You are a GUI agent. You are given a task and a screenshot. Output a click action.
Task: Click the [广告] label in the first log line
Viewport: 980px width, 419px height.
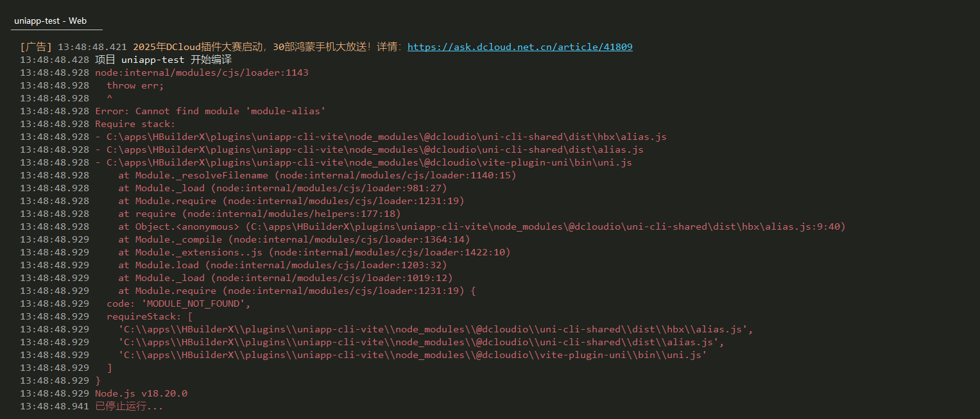click(x=36, y=47)
